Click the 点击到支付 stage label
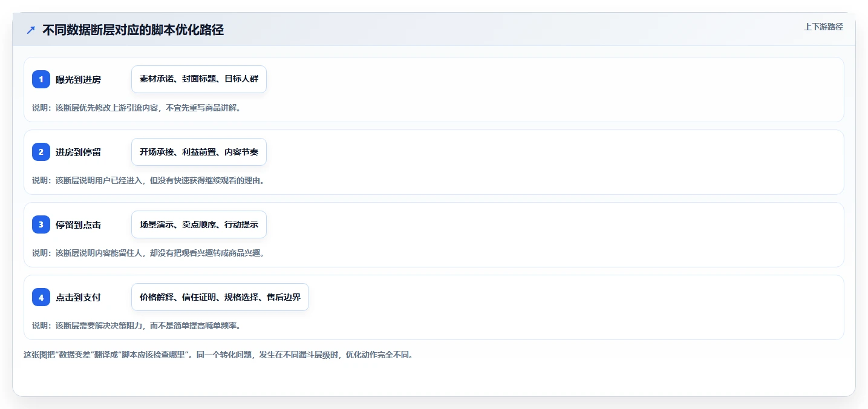Viewport: 868px width, 409px height. point(78,298)
